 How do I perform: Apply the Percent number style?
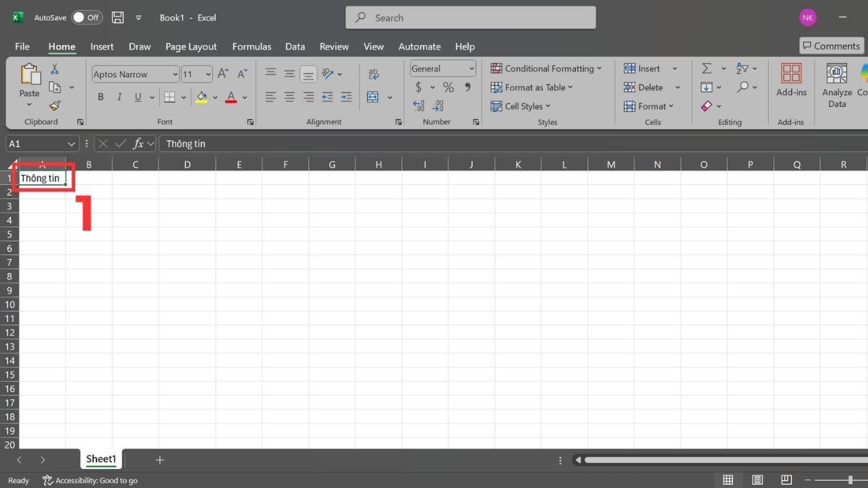coord(448,87)
